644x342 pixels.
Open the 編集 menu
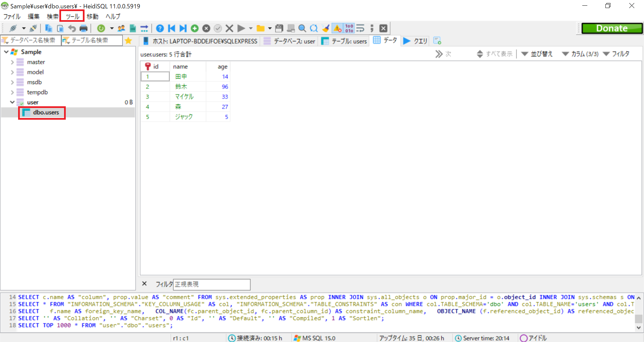click(34, 16)
